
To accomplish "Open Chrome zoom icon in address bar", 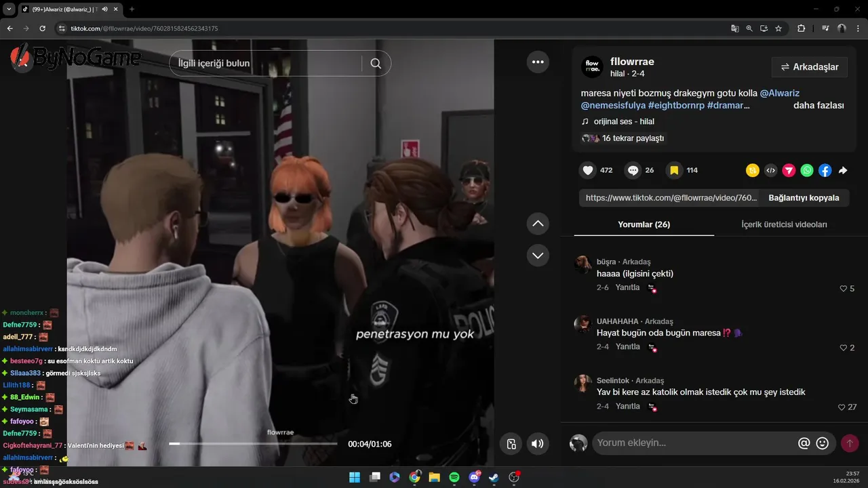I will click(x=749, y=28).
